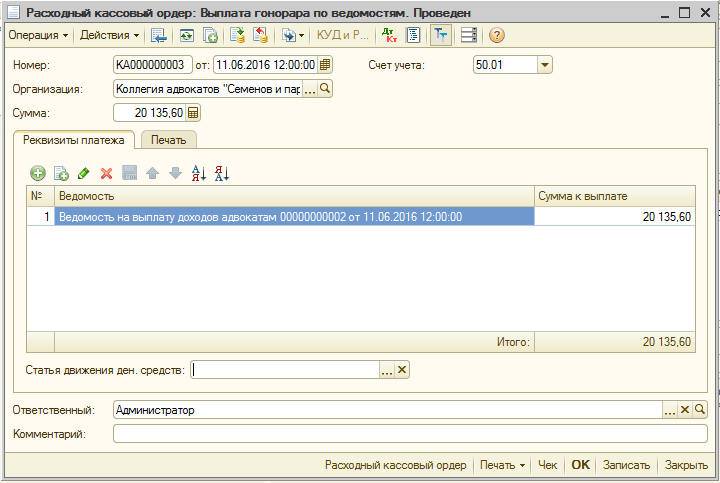The image size is (720, 483).
Task: Click the pencil Edit row icon
Action: coord(83,173)
